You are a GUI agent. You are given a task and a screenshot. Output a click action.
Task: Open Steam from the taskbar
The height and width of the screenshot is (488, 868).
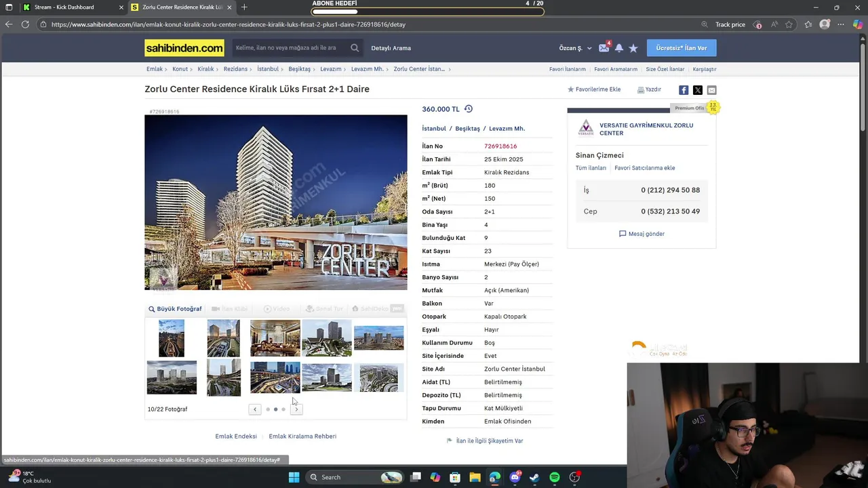click(x=534, y=477)
